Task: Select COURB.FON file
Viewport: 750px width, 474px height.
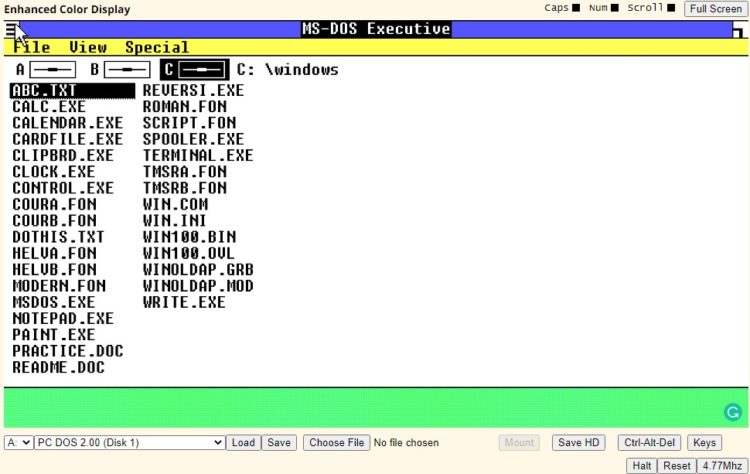Action: [54, 220]
